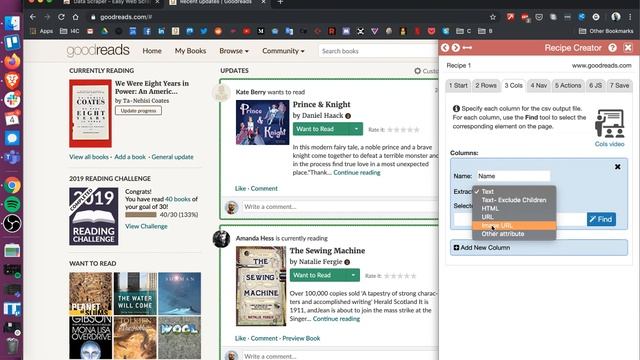This screenshot has height=360, width=640.
Task: Click Continue reading under Prince & Knight
Action: [x=357, y=172]
